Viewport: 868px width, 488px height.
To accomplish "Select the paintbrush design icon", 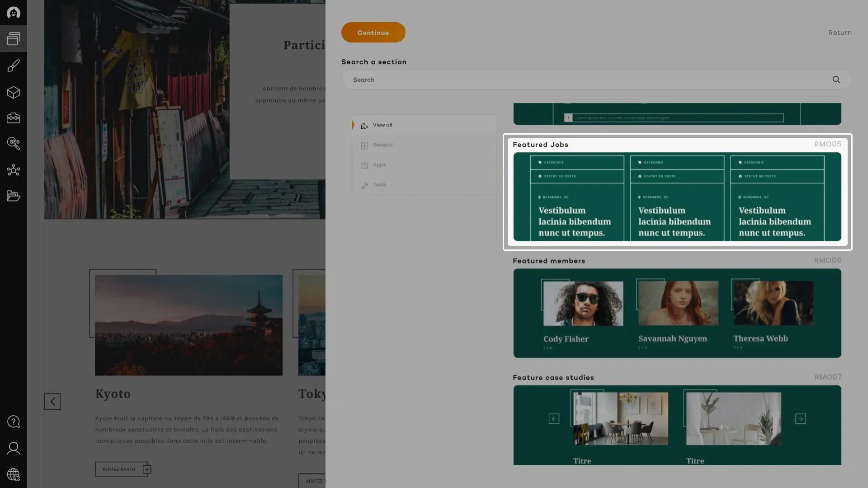I will (x=14, y=66).
